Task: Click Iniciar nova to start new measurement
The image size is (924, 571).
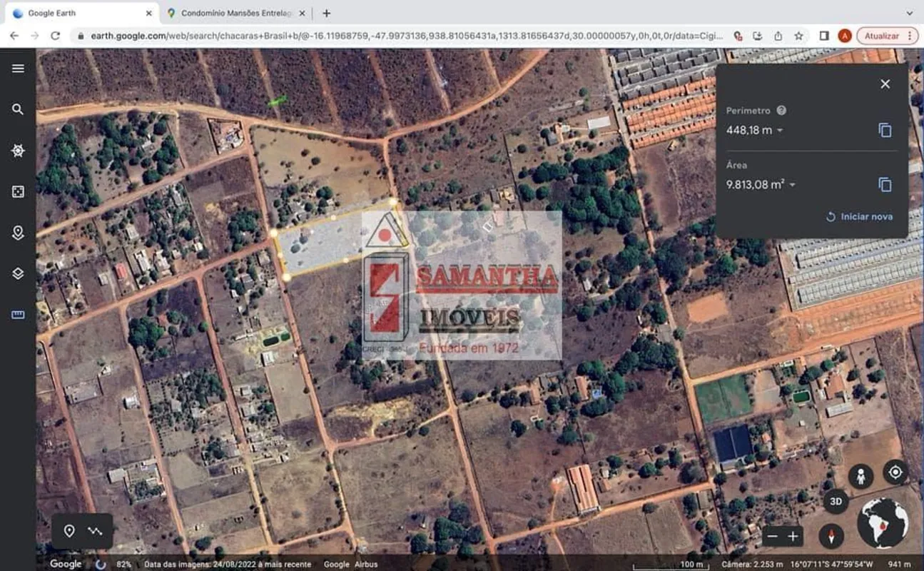Action: [859, 216]
